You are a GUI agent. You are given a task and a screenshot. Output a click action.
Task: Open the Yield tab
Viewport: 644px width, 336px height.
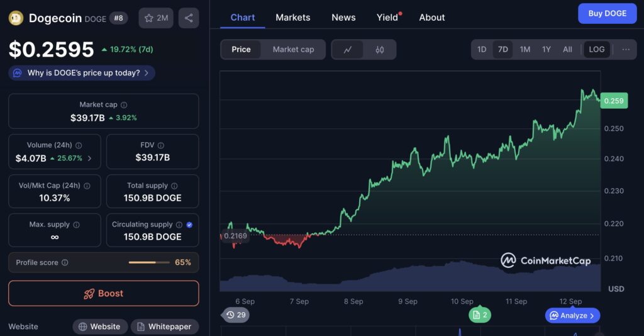pos(387,18)
